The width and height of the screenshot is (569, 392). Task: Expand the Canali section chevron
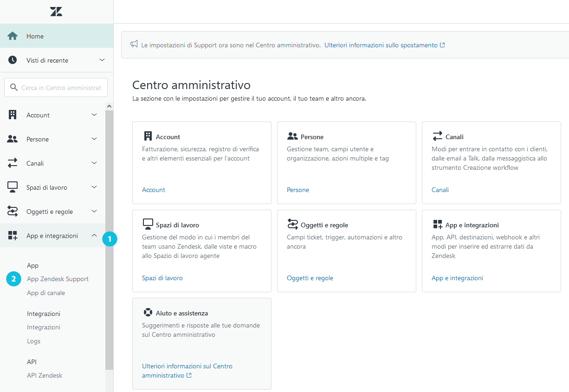[94, 163]
